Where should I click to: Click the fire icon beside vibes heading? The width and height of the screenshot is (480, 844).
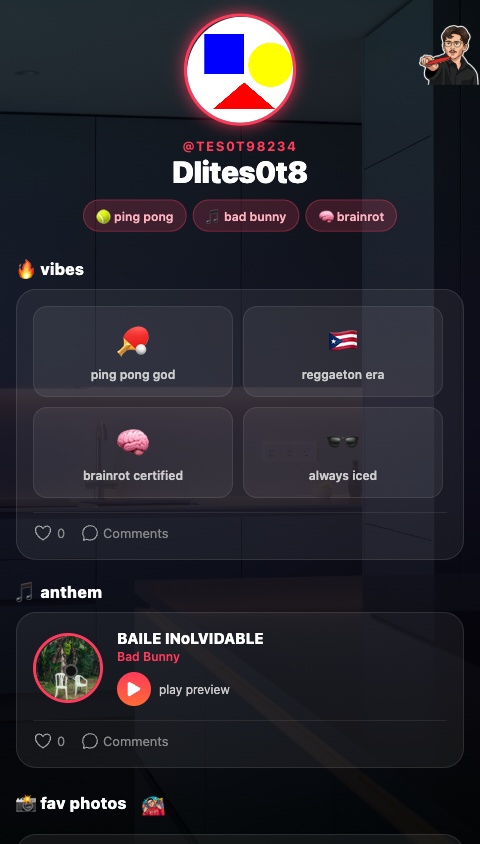click(x=26, y=269)
